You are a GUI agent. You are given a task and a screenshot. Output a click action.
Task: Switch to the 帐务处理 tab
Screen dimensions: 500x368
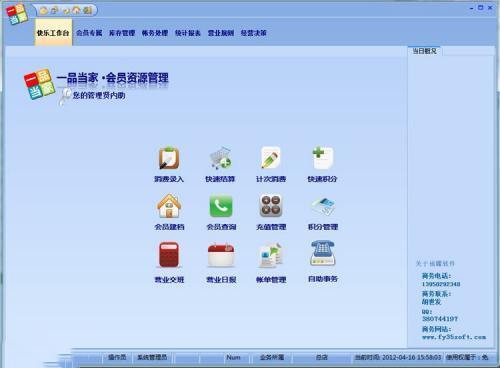155,33
